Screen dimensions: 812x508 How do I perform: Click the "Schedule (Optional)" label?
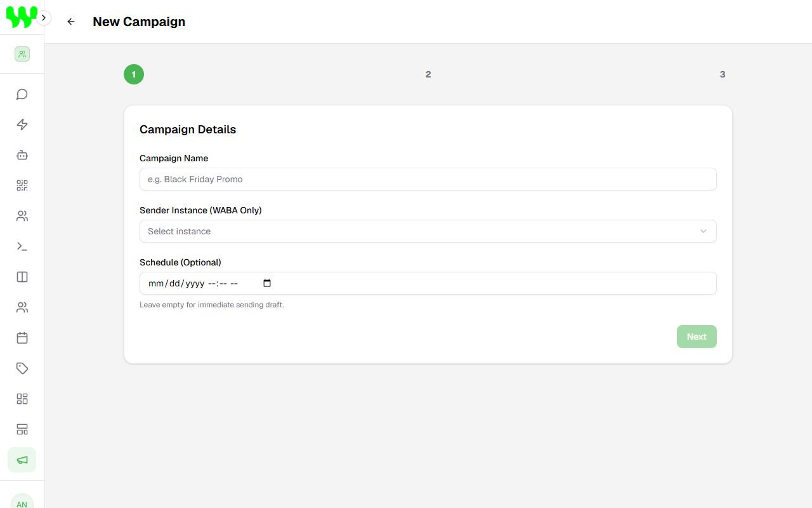tap(180, 262)
